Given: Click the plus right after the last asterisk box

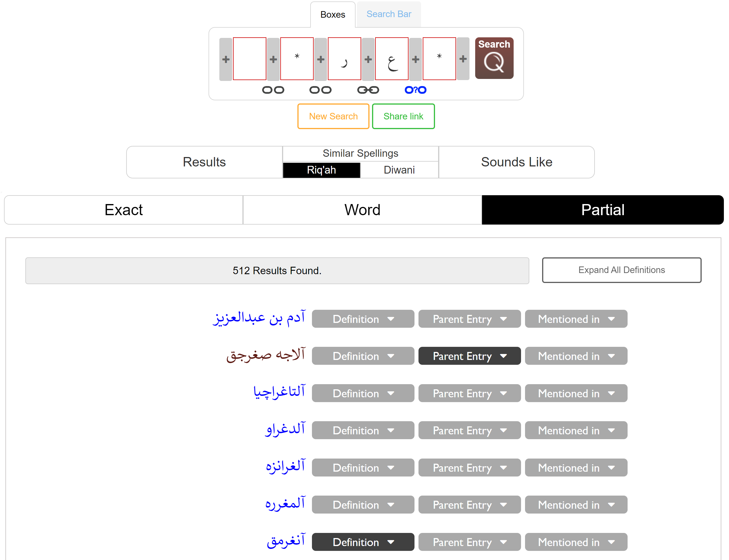Looking at the screenshot, I should click(x=463, y=59).
